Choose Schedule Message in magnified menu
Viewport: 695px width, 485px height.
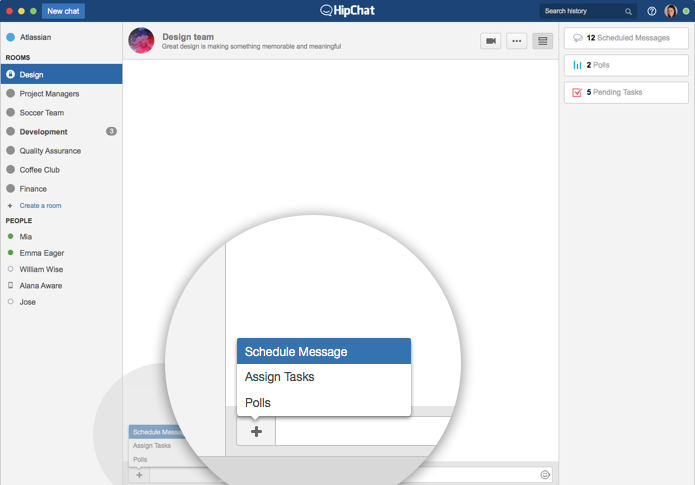[x=324, y=352]
